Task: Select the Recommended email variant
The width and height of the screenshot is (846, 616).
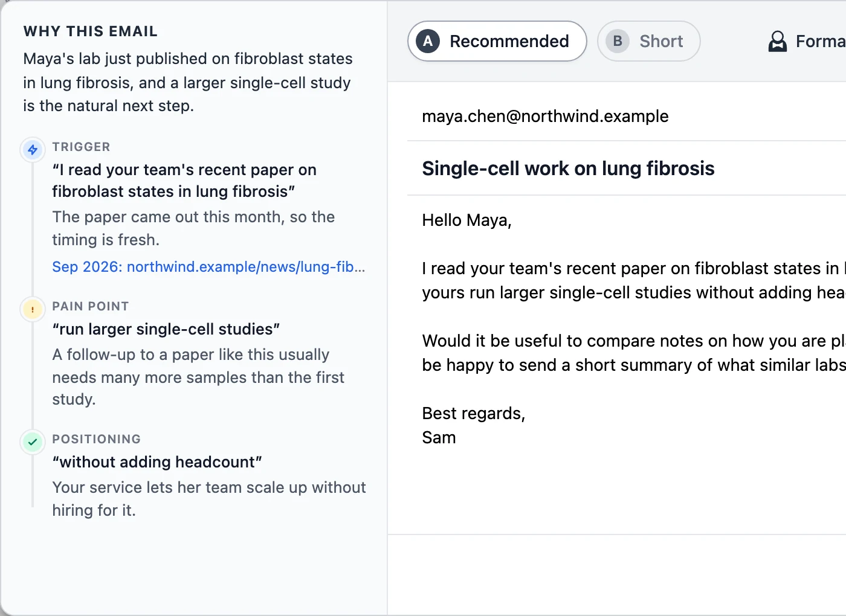Action: point(497,41)
